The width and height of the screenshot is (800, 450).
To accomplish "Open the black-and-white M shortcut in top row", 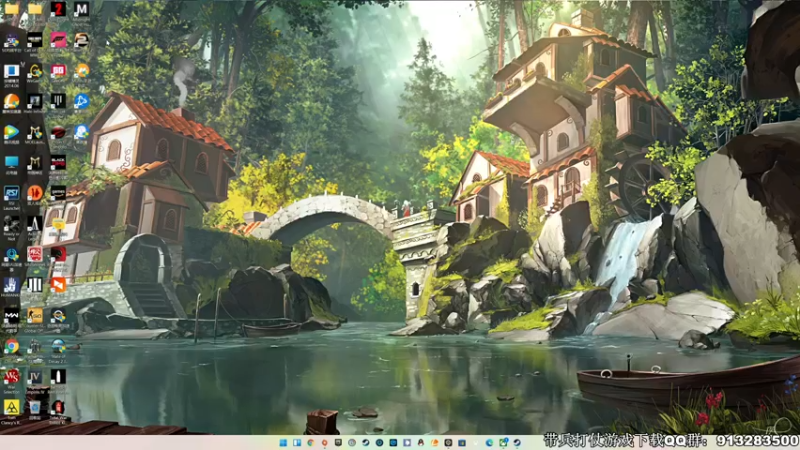I will 81,9.
